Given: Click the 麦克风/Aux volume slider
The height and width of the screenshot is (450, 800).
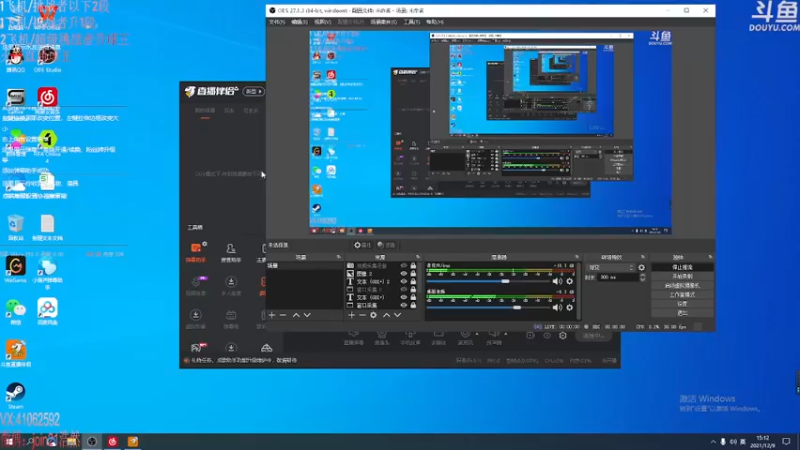Looking at the screenshot, I should [488, 281].
